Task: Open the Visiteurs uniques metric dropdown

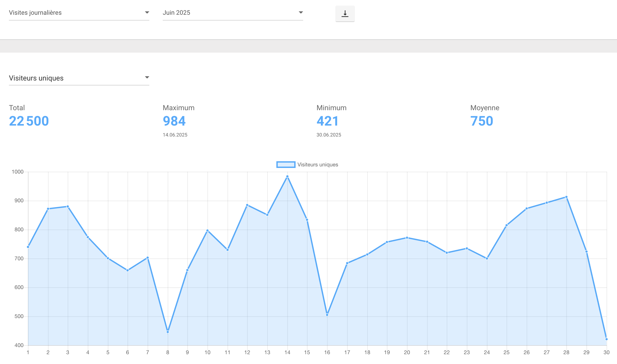Action: [74, 78]
